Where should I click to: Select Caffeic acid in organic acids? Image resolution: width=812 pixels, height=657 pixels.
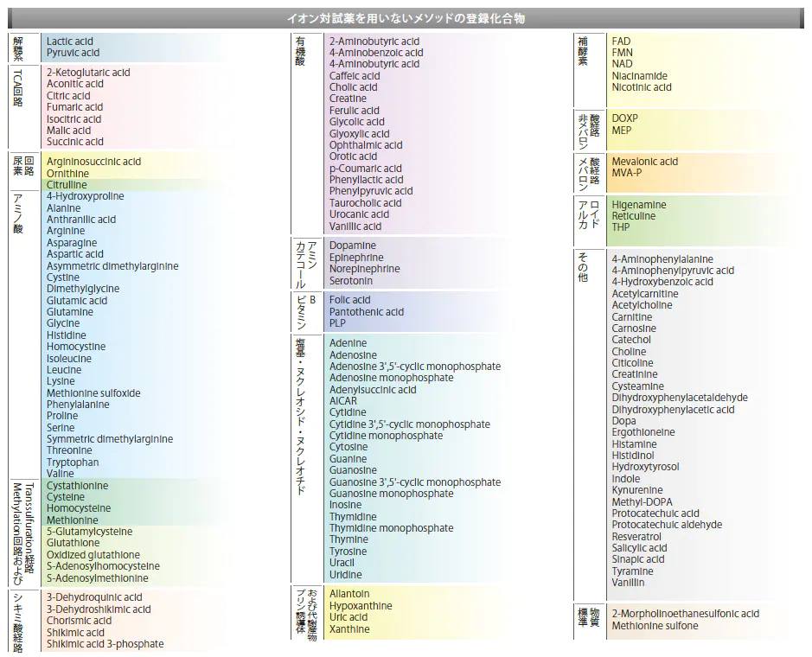click(x=355, y=76)
